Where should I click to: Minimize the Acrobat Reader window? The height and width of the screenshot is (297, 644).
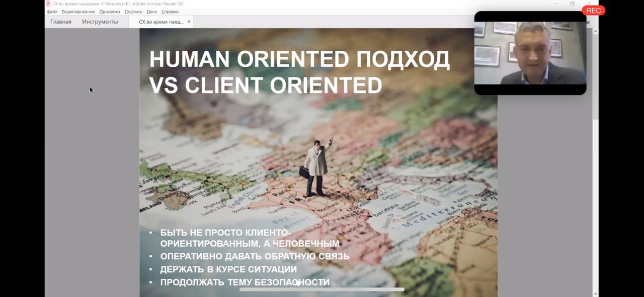555,4
